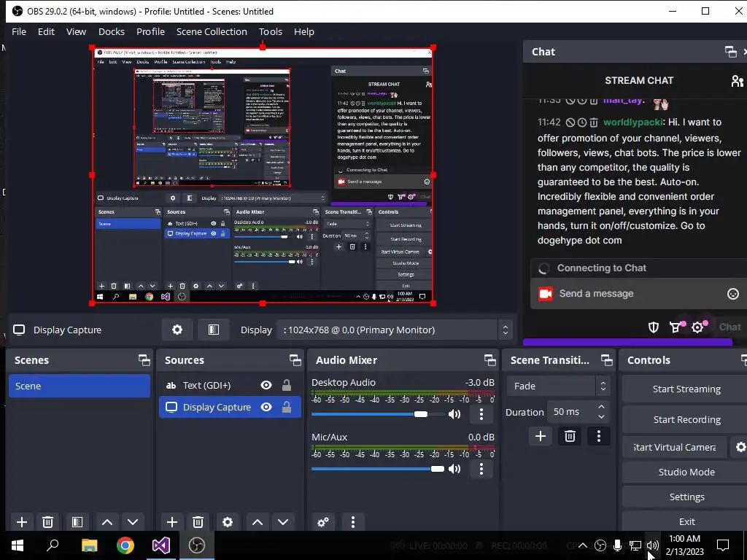
Task: Open emote picker in chat message box
Action: (x=732, y=294)
